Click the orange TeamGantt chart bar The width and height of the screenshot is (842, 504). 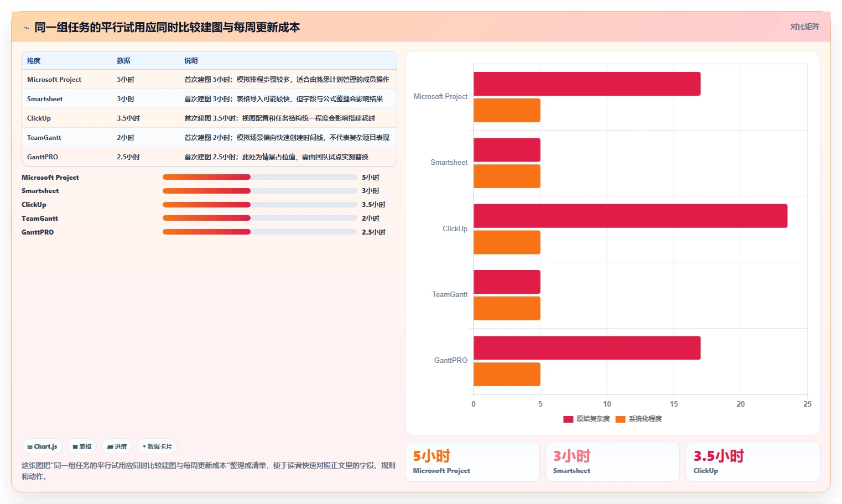507,308
